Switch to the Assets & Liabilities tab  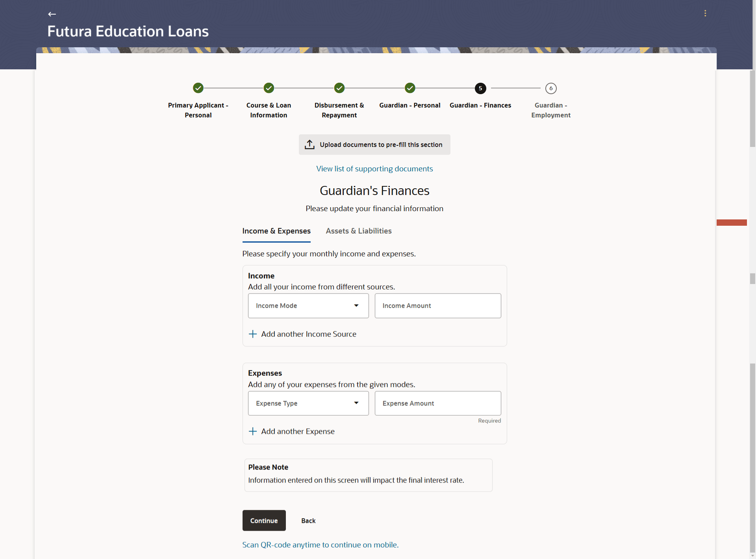coord(358,231)
